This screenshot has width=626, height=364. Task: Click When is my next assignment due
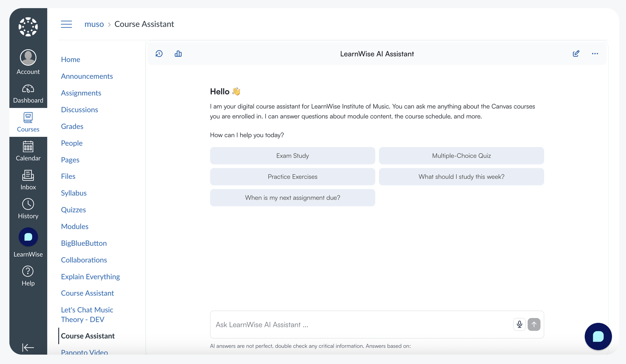click(292, 197)
